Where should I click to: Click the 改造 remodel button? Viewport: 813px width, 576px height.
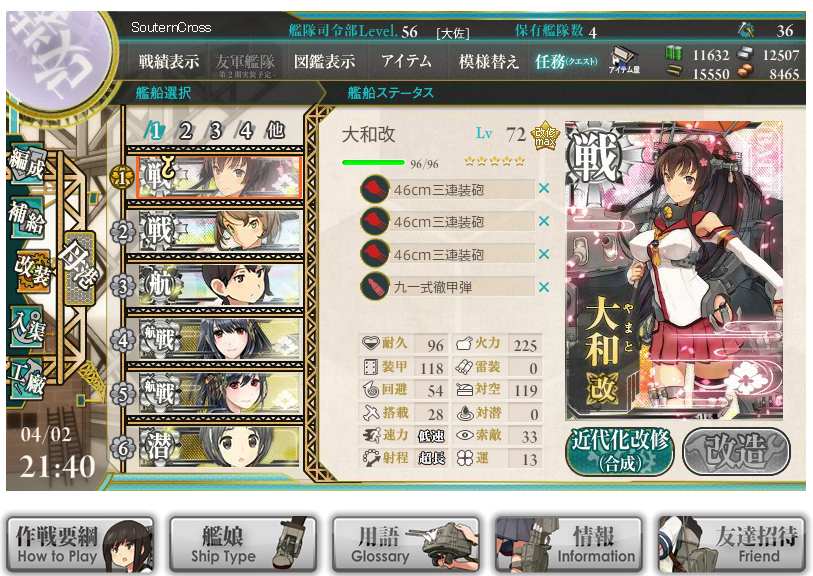(x=736, y=451)
